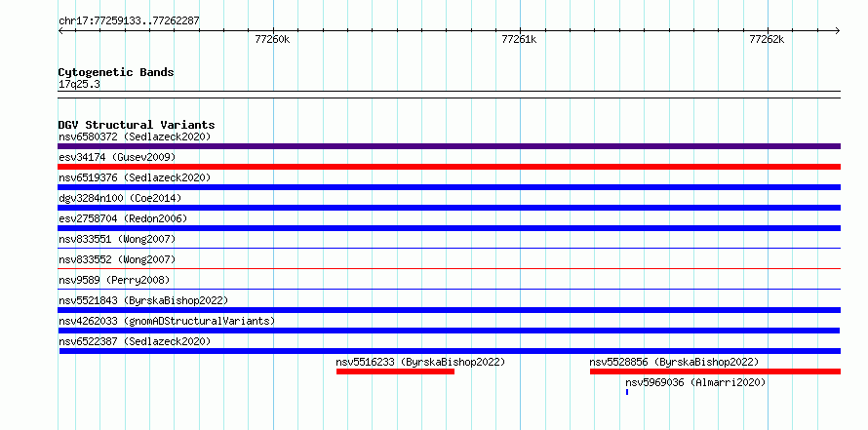Open nsv5969036 (Almarri2020) label
This screenshot has height=430, width=868.
pyautogui.click(x=695, y=382)
